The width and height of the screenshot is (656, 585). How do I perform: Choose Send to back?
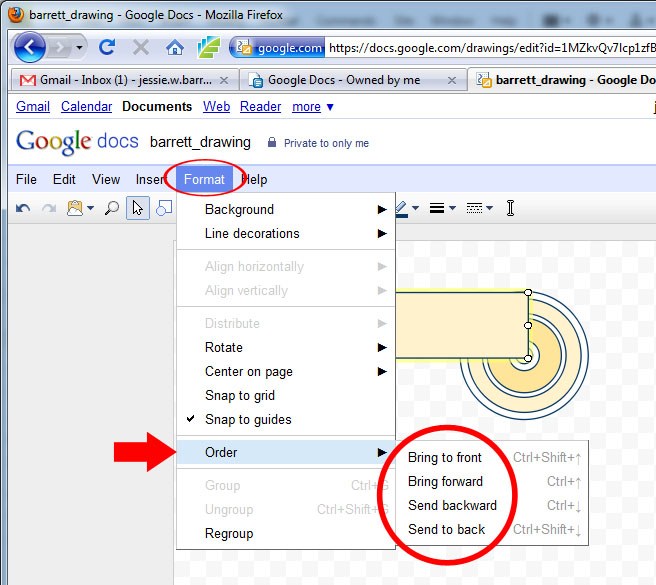(x=492, y=529)
